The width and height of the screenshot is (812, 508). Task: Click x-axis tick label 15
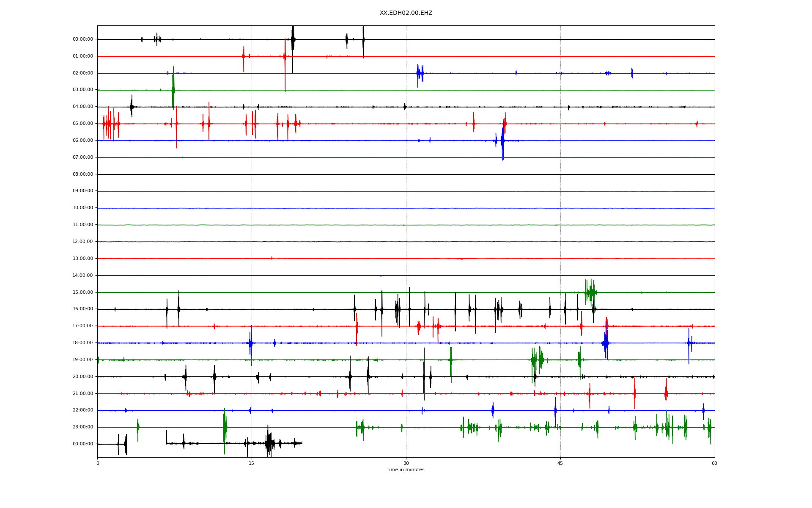click(252, 463)
